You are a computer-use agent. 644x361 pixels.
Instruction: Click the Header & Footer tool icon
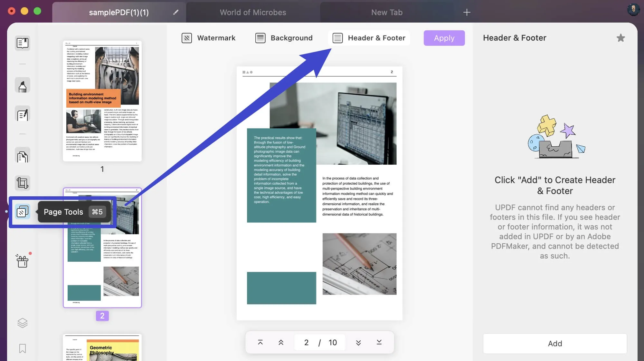(x=338, y=38)
